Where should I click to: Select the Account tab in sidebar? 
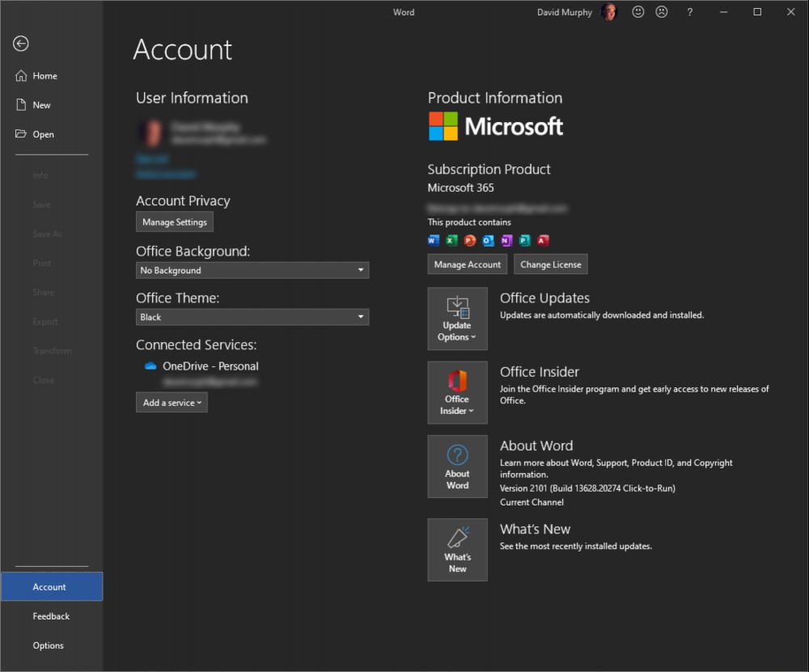52,587
